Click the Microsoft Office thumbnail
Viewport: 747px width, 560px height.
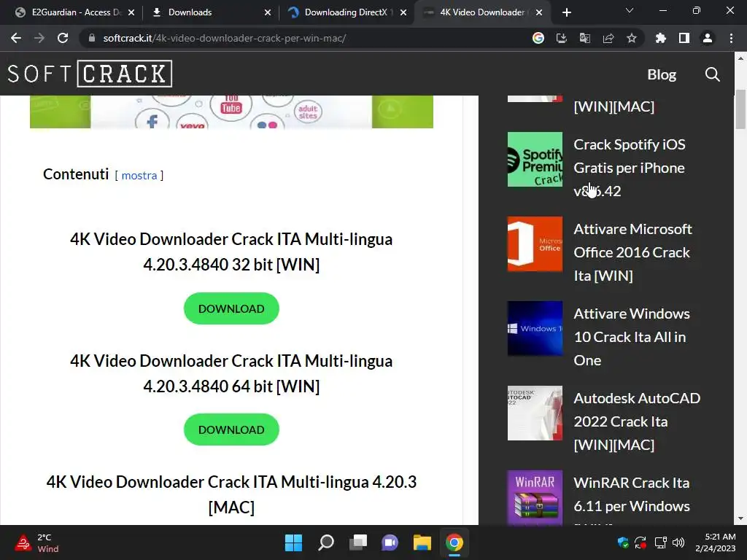pos(535,244)
